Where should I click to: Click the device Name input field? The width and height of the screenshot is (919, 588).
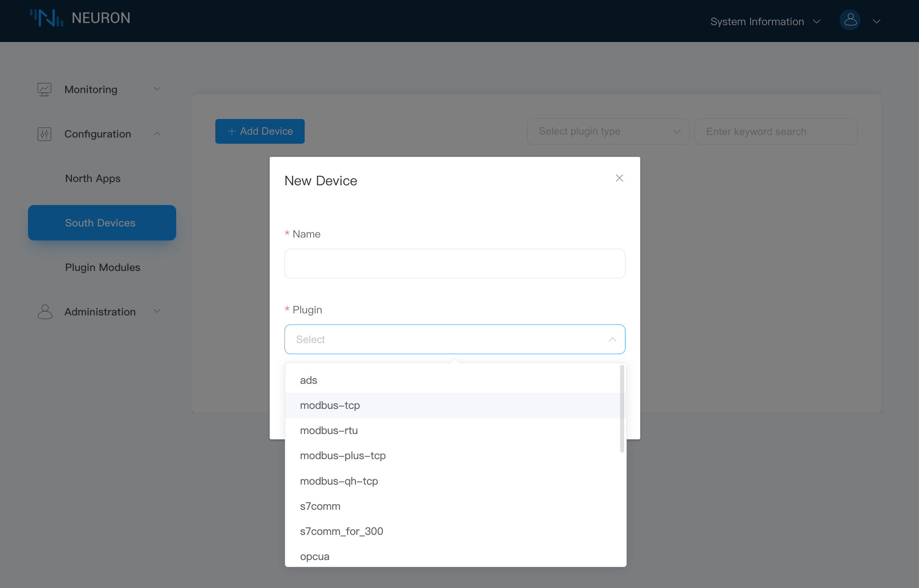[x=455, y=264]
